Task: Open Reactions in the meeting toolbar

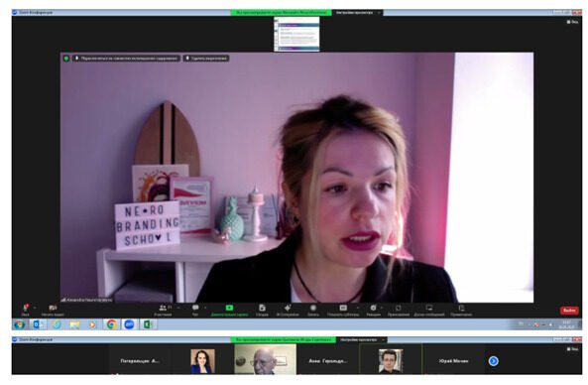Action: (373, 309)
